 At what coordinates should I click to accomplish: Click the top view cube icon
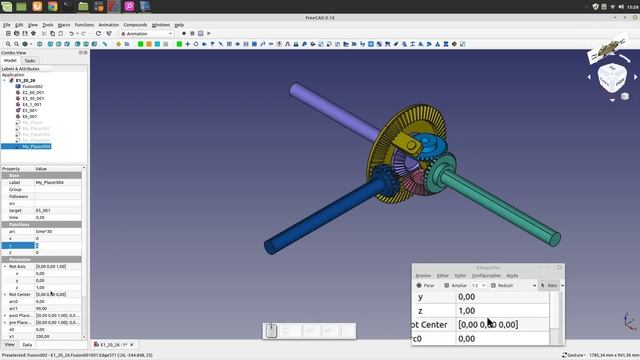pyautogui.click(x=58, y=44)
